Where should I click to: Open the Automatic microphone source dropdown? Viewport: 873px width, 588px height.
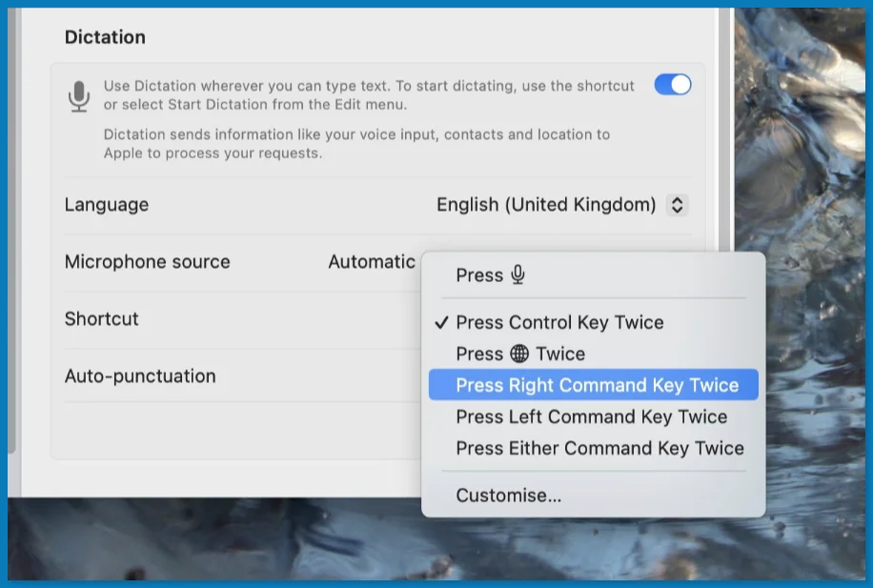tap(372, 261)
